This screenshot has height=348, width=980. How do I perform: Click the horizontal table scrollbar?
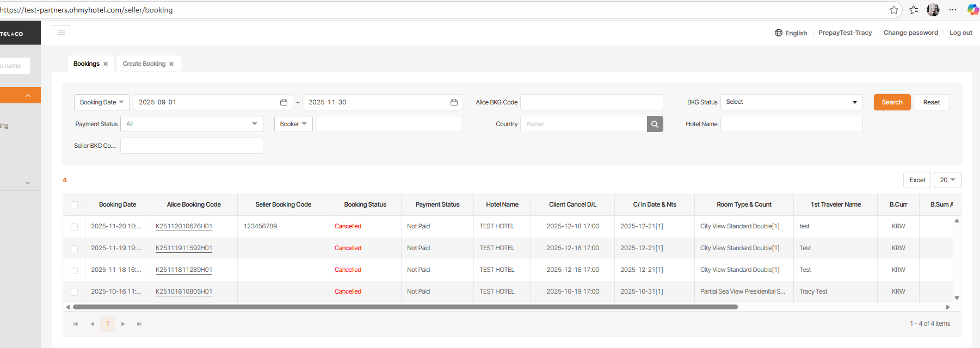[405, 307]
